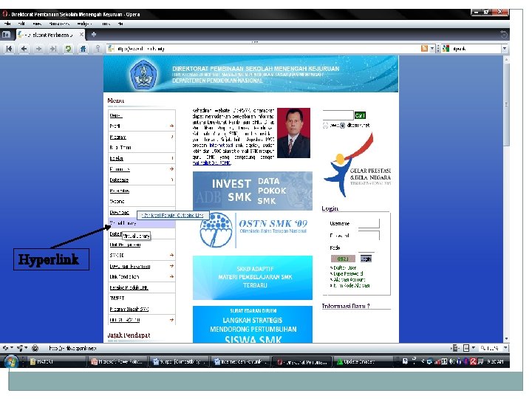Click the Database menu link
The image size is (532, 399).
coord(119,180)
